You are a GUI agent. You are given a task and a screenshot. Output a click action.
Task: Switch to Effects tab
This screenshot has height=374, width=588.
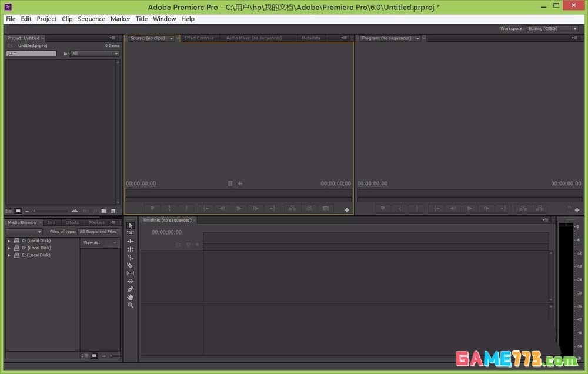pyautogui.click(x=72, y=222)
